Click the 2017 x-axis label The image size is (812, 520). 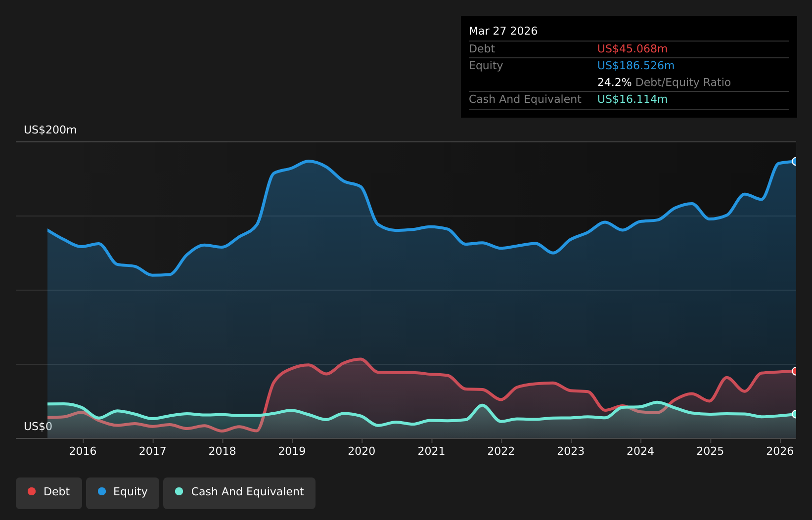click(x=153, y=451)
